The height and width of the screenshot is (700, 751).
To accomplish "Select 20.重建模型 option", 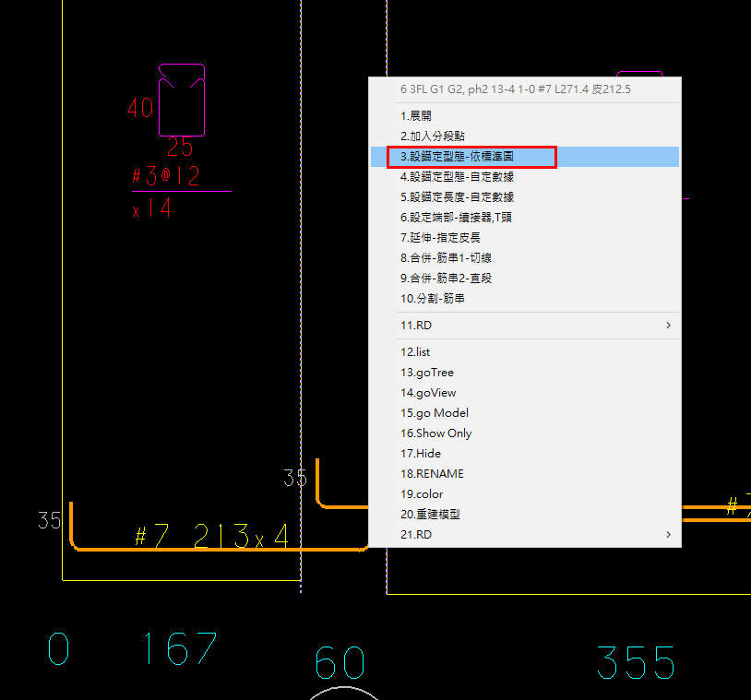I will (x=524, y=515).
